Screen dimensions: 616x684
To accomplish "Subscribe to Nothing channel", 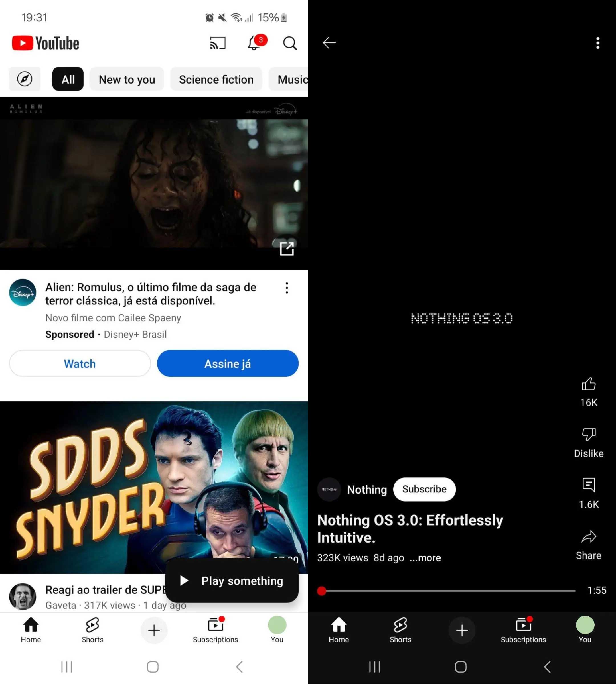I will (x=424, y=489).
